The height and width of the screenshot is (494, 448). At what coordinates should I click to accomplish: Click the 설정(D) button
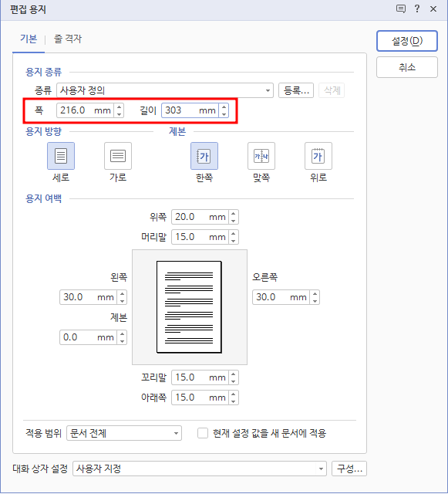[407, 41]
